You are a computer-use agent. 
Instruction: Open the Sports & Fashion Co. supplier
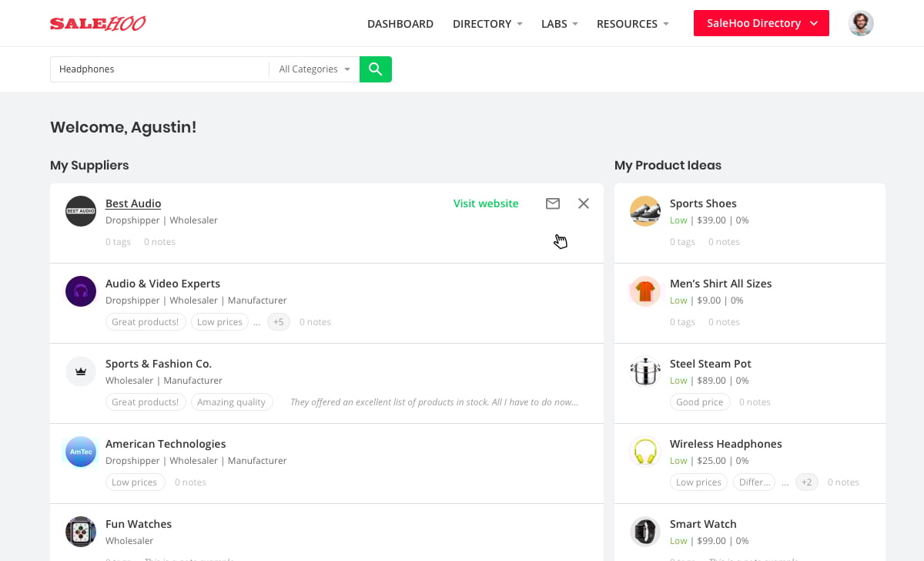(x=159, y=363)
